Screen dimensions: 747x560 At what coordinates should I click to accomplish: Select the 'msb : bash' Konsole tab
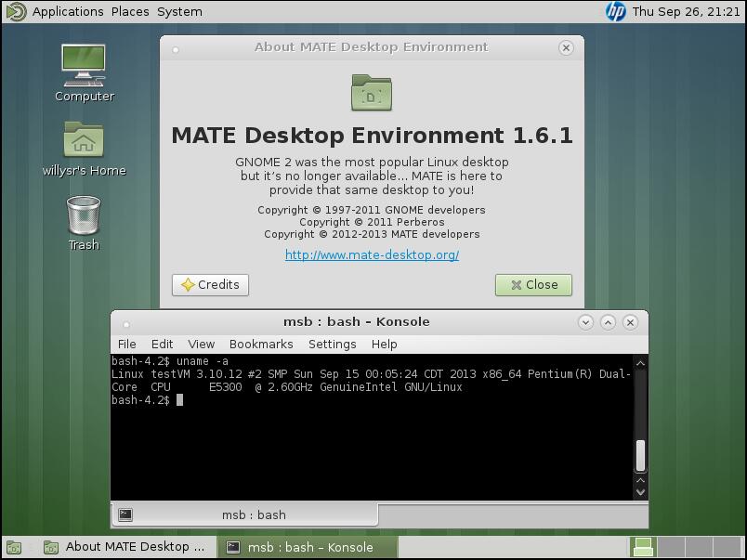coord(245,514)
